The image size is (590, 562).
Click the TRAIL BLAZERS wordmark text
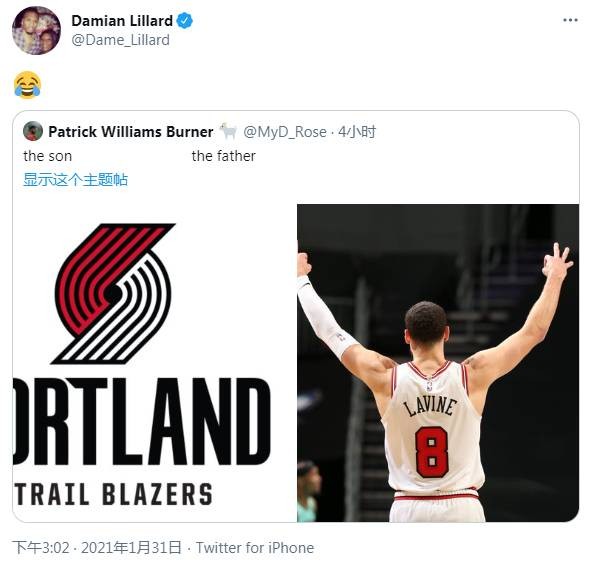coord(114,494)
